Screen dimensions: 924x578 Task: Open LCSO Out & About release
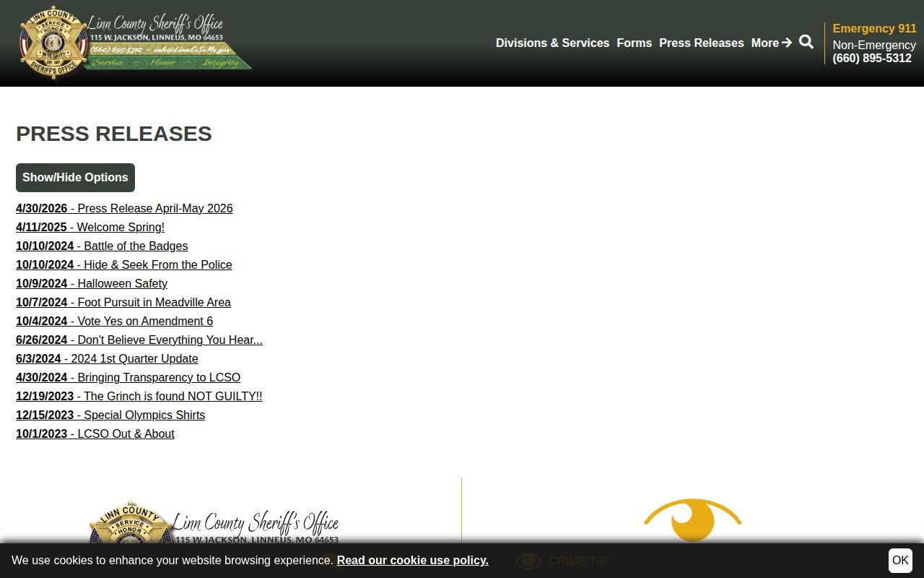(95, 433)
